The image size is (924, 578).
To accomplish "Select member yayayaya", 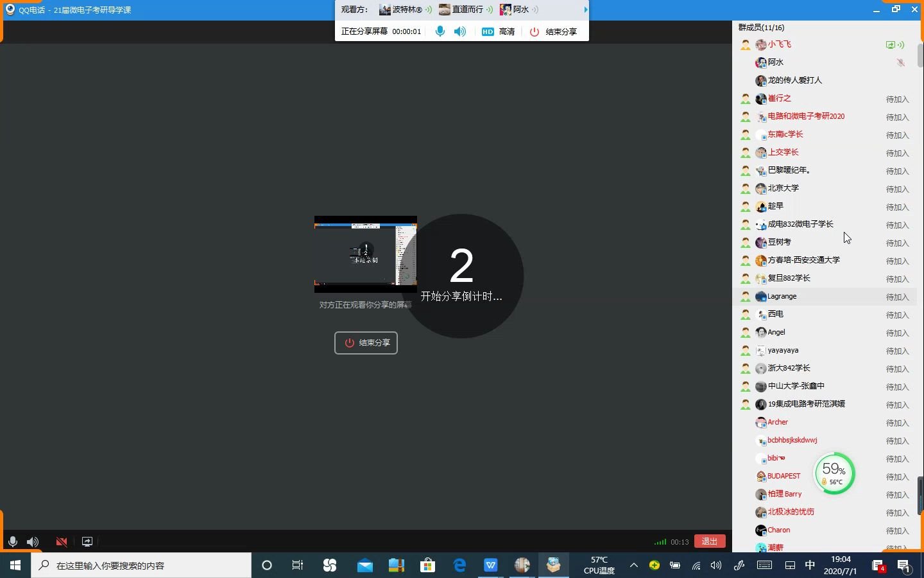I will (x=783, y=350).
